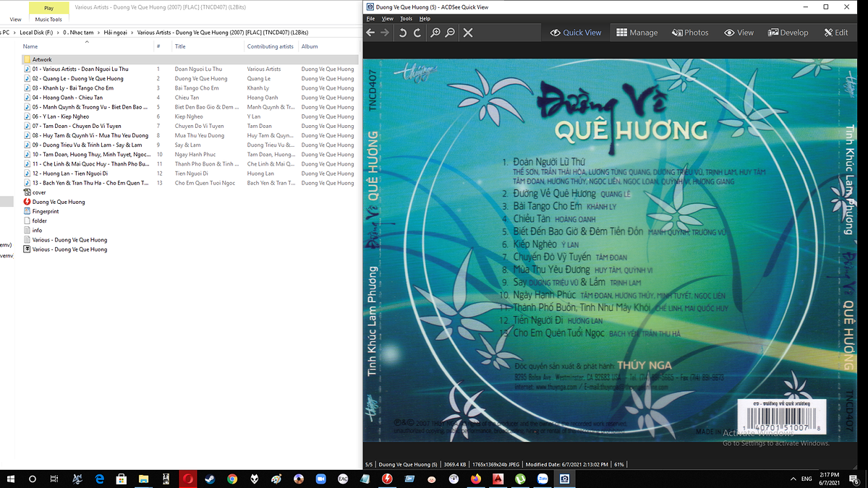Select track 01 Doan Nguoi Lu Thu
Screen dimensions: 868x488
coord(80,69)
